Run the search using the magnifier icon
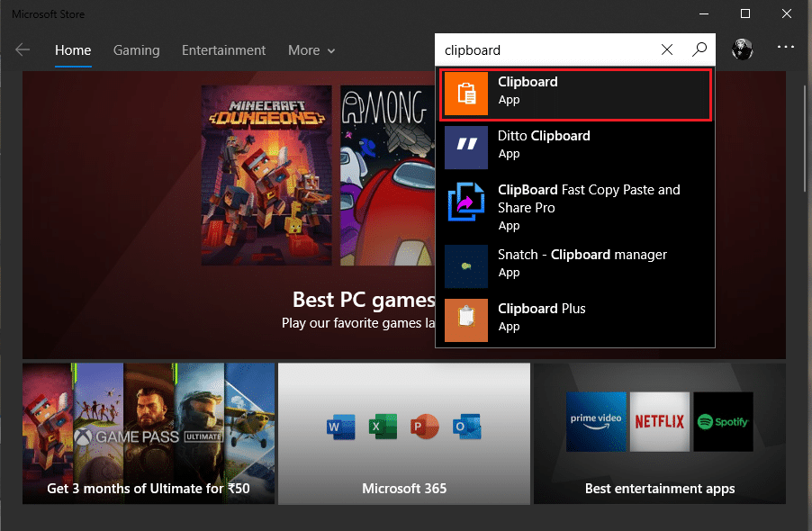 [699, 49]
